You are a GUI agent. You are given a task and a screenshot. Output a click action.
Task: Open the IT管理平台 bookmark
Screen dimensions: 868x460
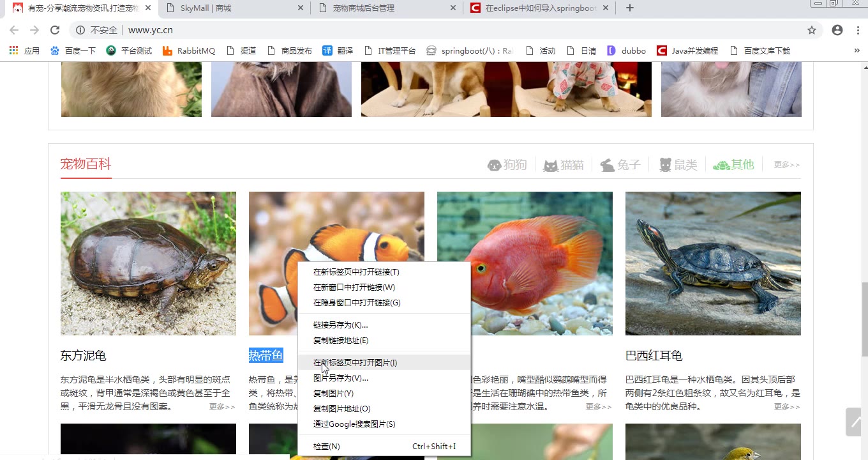389,50
